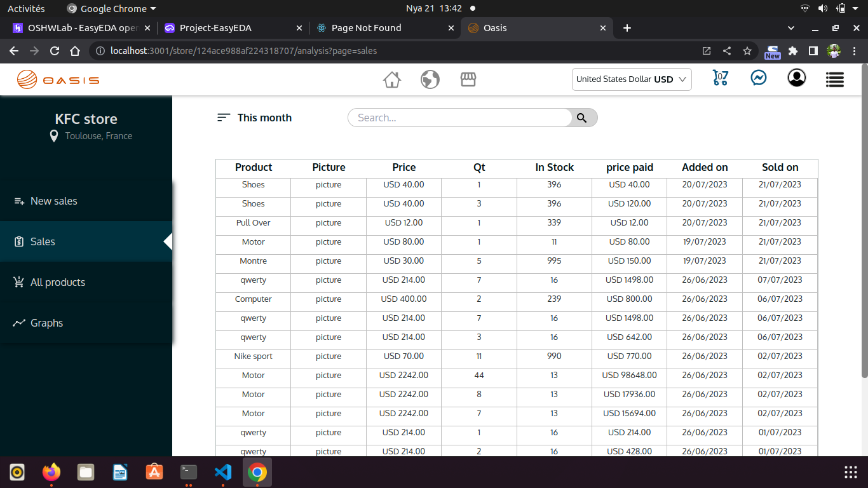This screenshot has width=868, height=488.
Task: Click the filter lines icon beside This month
Action: (223, 118)
